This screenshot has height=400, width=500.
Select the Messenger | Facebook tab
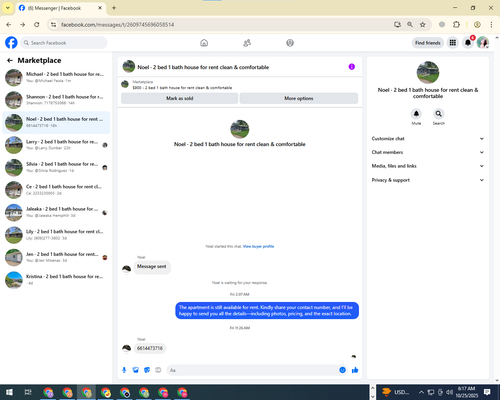pyautogui.click(x=60, y=8)
